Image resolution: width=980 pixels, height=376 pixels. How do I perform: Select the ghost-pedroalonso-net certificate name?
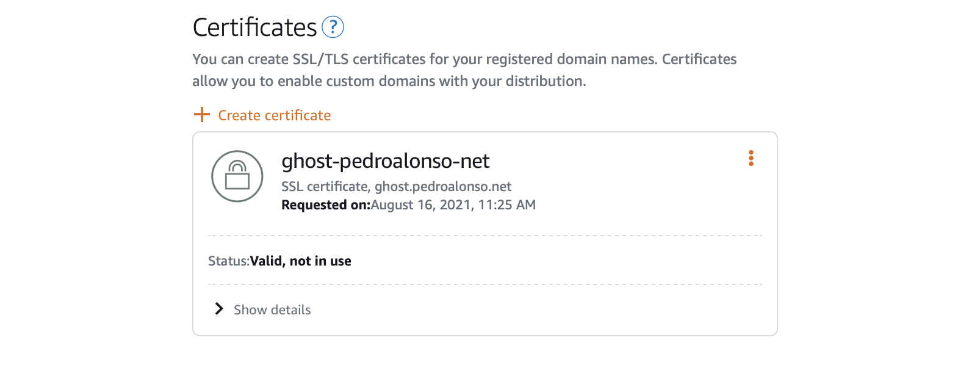pyautogui.click(x=385, y=161)
